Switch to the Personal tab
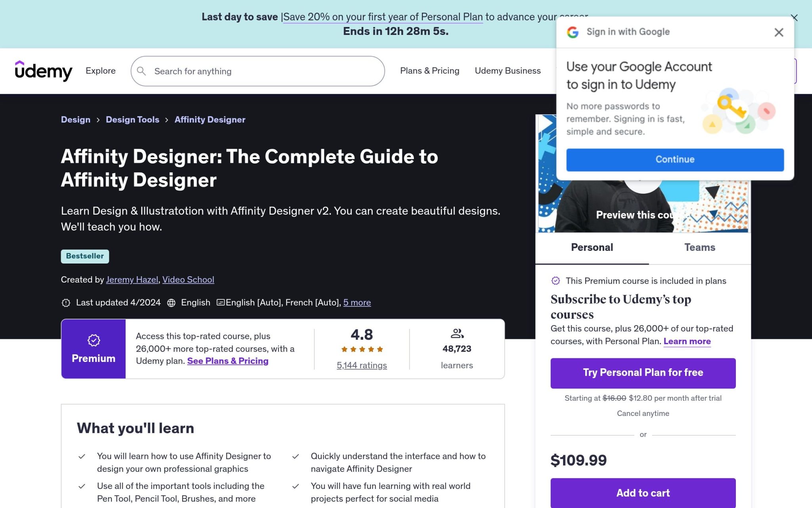Viewport: 812px width, 508px height. (x=592, y=248)
